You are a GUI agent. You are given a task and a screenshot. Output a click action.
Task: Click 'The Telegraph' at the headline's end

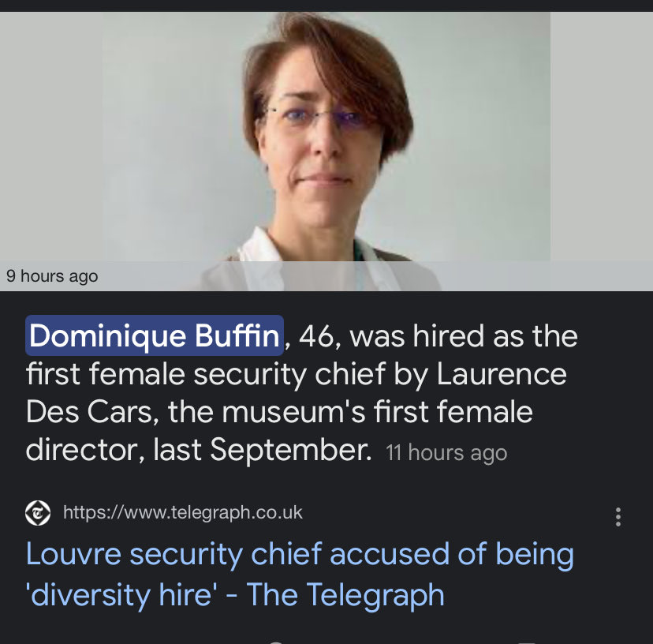(x=345, y=594)
